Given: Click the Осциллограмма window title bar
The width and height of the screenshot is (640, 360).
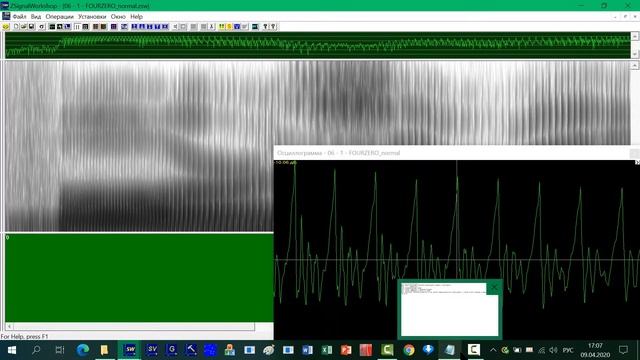Looking at the screenshot, I should [x=451, y=153].
